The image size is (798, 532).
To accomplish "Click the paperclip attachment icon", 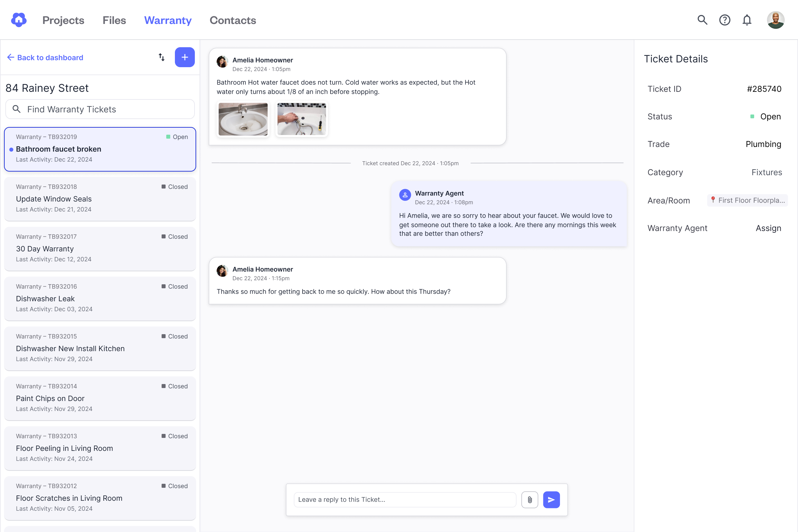I will 530,499.
